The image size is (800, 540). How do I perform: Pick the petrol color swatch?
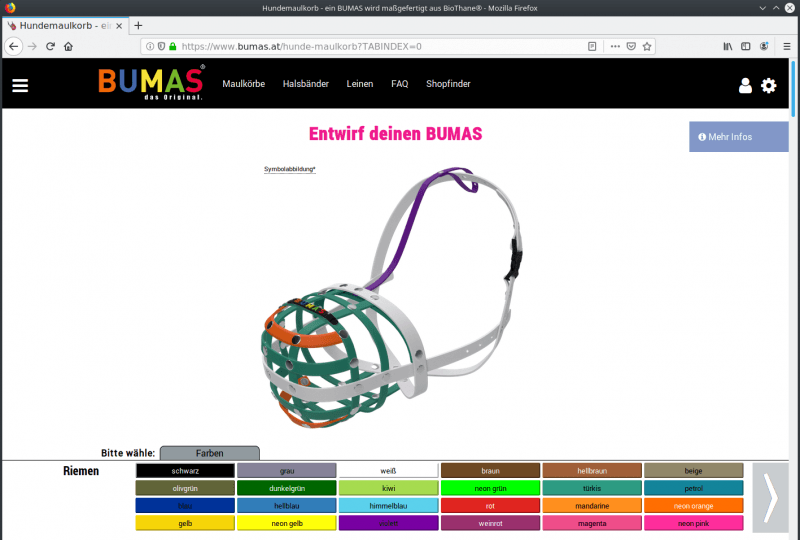coord(693,488)
